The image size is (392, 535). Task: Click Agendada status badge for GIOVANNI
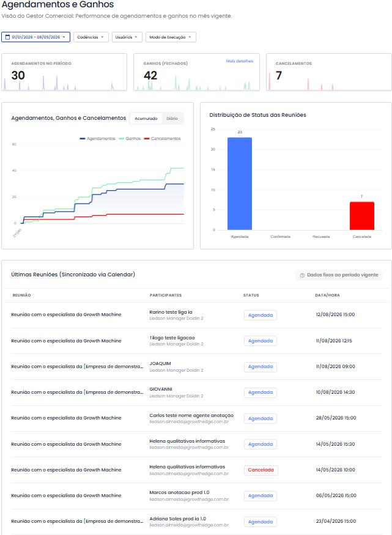[261, 393]
